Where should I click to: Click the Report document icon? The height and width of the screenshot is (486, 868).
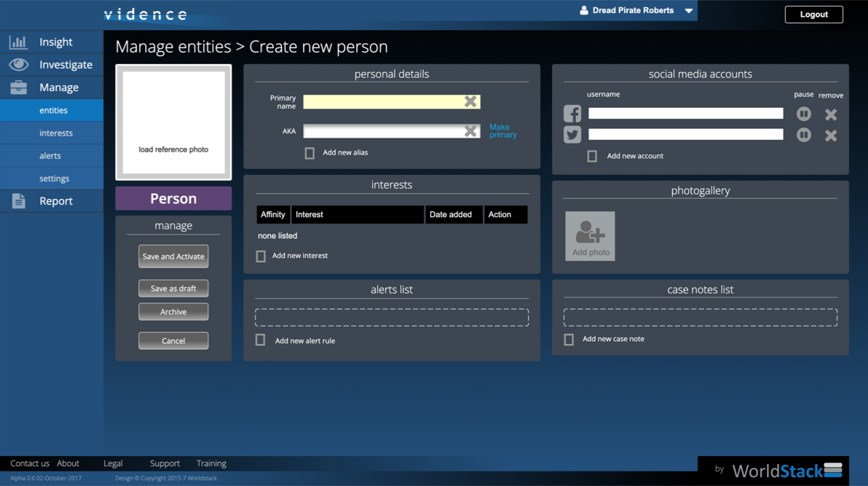18,200
